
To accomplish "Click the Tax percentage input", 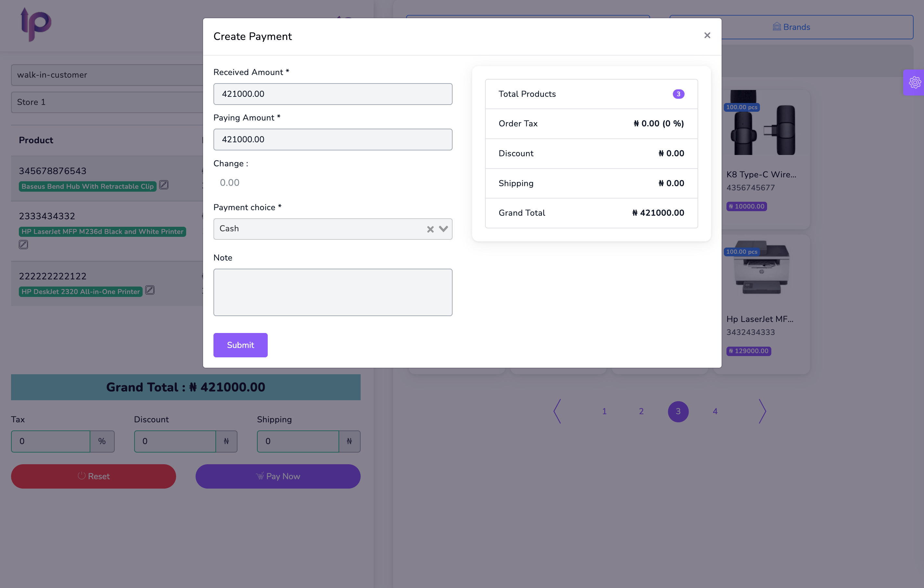I will click(x=51, y=441).
